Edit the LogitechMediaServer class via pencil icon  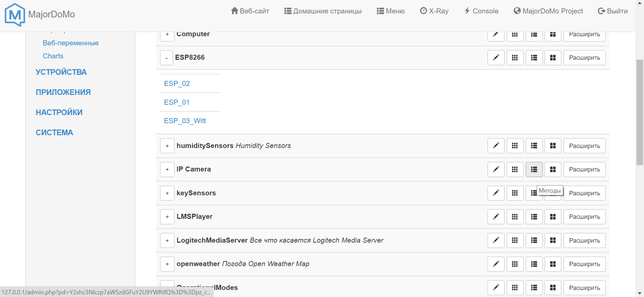496,240
